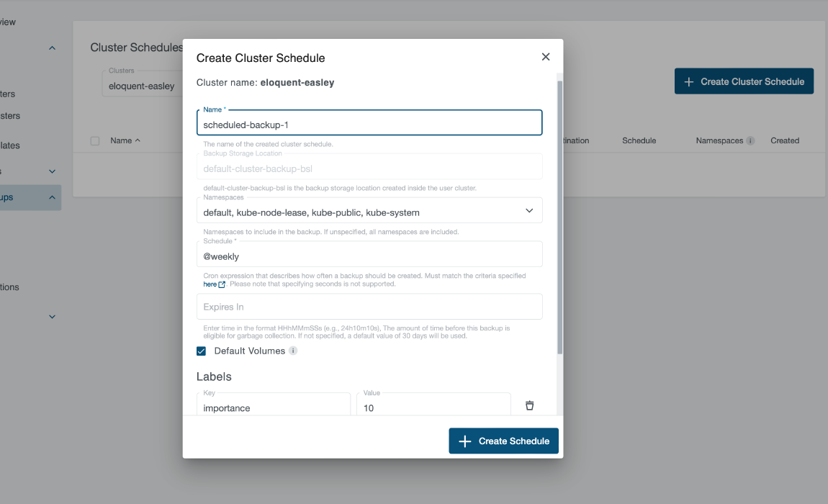Collapse the highlighted Backups sidebar section

point(51,197)
